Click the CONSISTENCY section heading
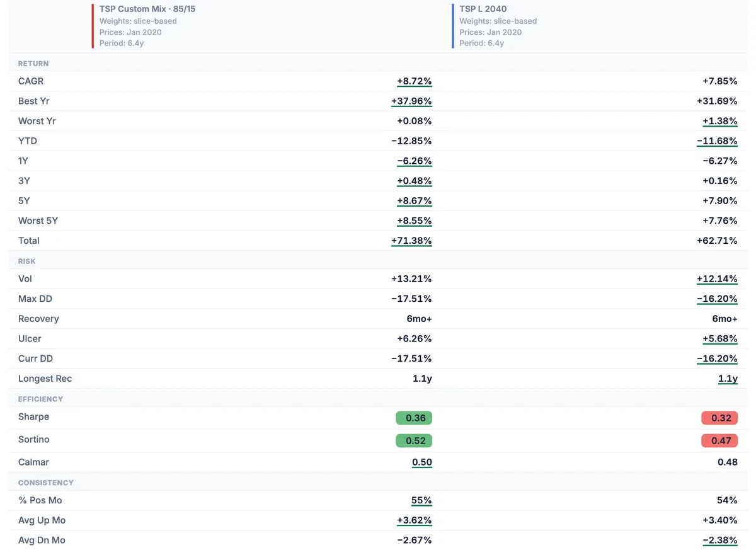Viewport: 756px width, 550px height. coord(46,483)
